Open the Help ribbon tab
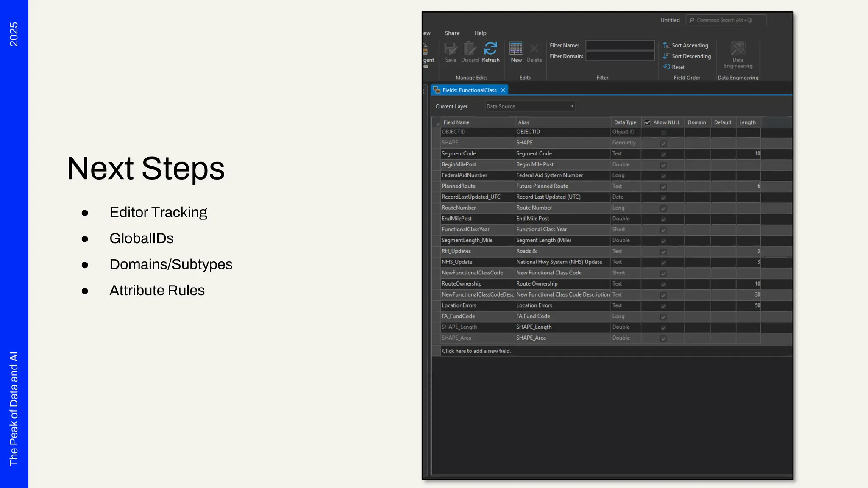Viewport: 868px width, 488px height. tap(480, 33)
